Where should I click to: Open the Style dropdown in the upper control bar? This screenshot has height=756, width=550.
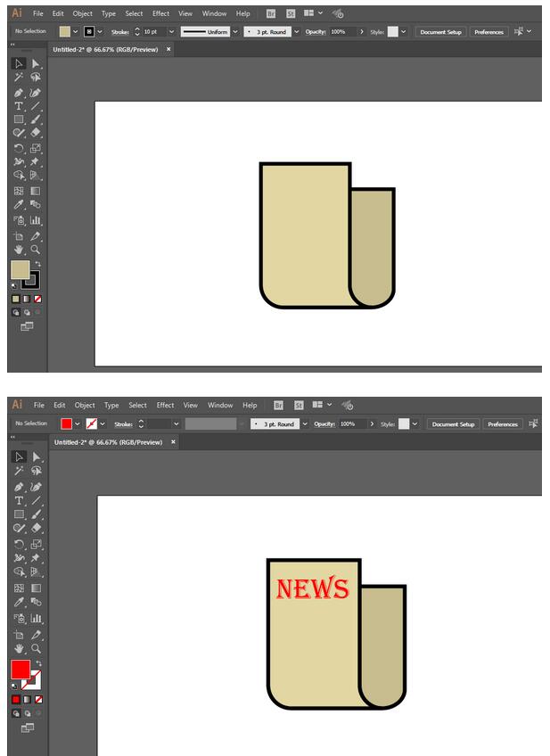coord(404,32)
